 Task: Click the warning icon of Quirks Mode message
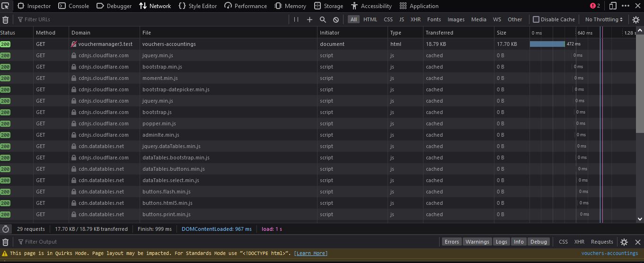point(5,254)
